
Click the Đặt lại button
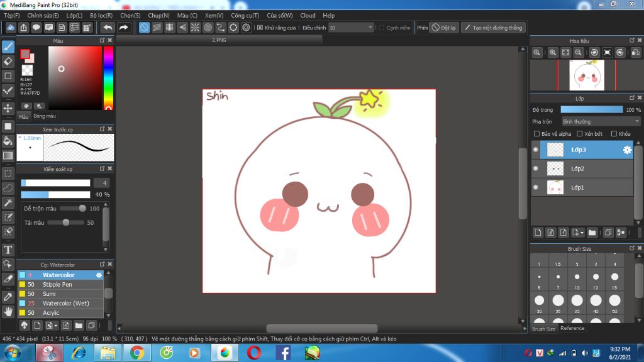point(444,28)
